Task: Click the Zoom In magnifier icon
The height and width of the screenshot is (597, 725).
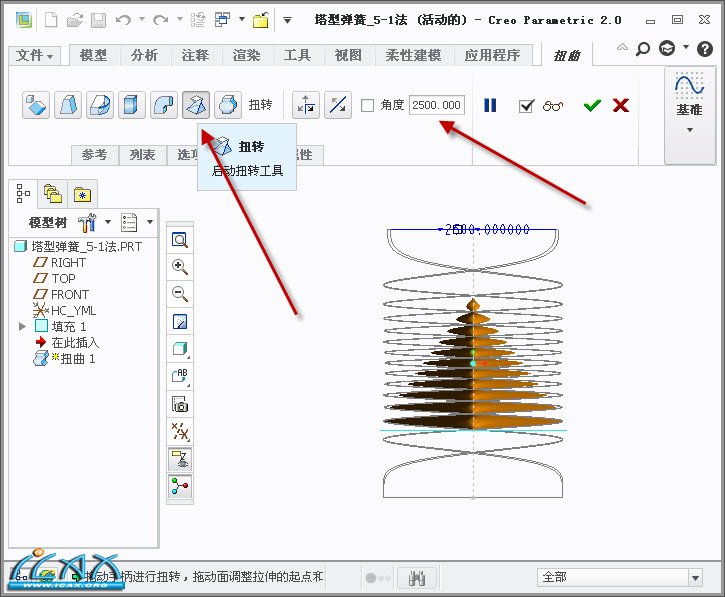Action: click(x=181, y=266)
